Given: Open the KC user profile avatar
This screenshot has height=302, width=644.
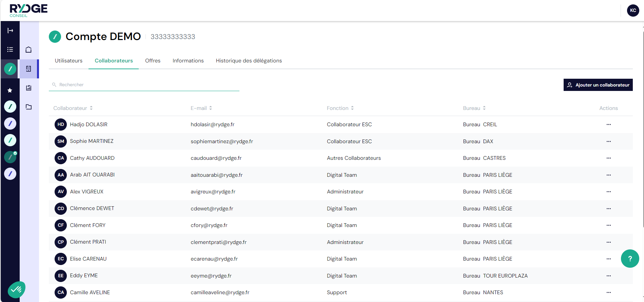Looking at the screenshot, I should (633, 11).
